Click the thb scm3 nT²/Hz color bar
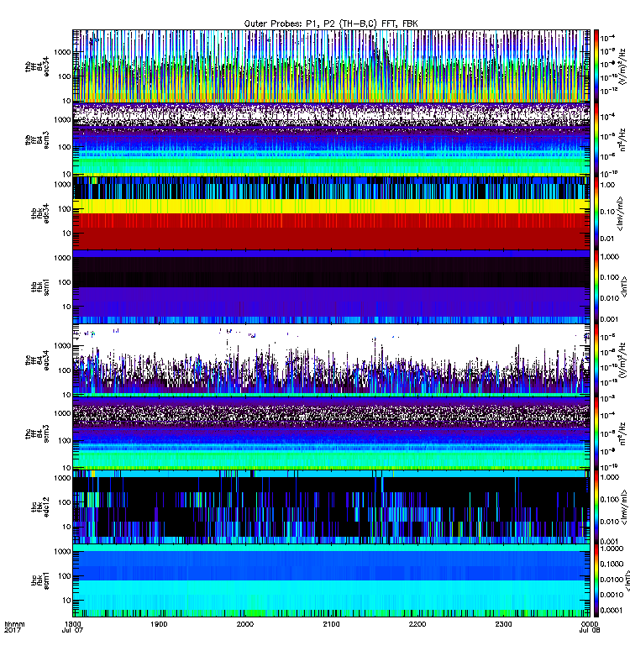 (596, 139)
